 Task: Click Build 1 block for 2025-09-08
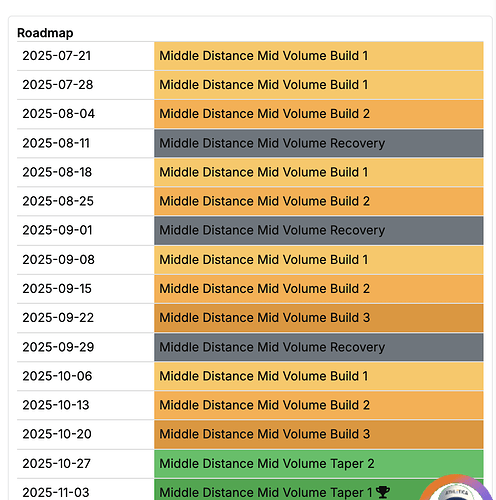(x=319, y=260)
